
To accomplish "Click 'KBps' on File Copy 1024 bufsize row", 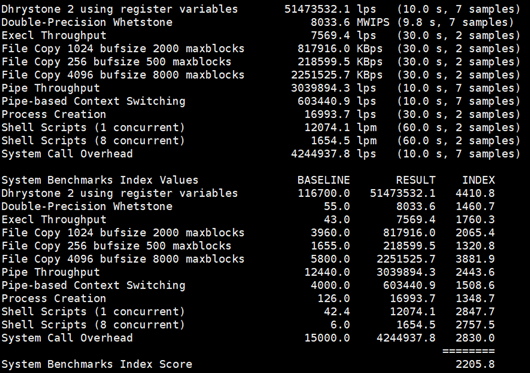I will pos(369,49).
